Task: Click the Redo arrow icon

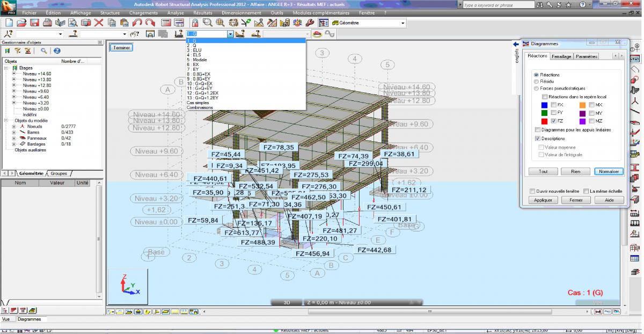Action: tap(150, 23)
